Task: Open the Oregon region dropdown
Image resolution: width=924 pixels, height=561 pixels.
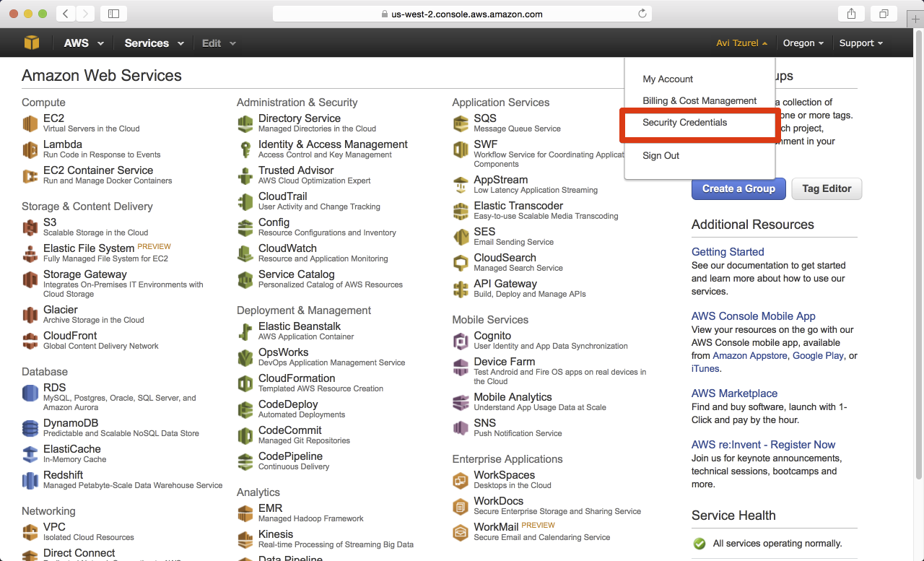Action: tap(803, 43)
